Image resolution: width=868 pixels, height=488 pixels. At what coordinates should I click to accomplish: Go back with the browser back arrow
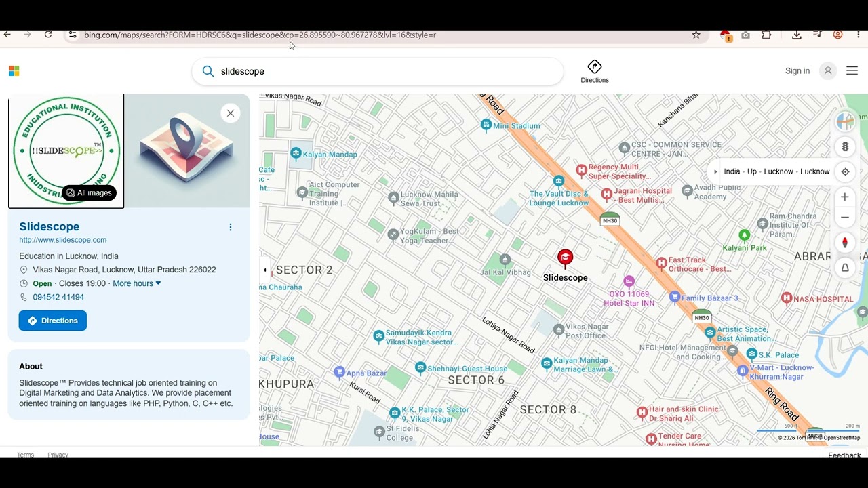(7, 35)
